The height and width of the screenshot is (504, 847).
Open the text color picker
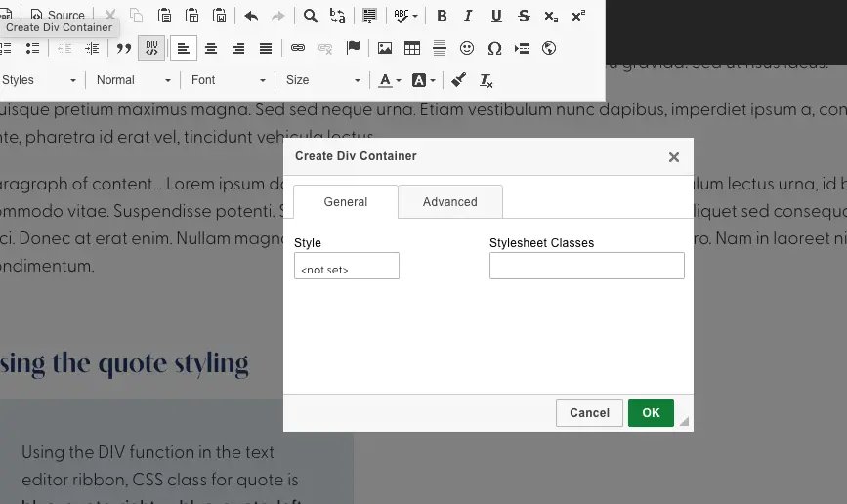pos(390,80)
